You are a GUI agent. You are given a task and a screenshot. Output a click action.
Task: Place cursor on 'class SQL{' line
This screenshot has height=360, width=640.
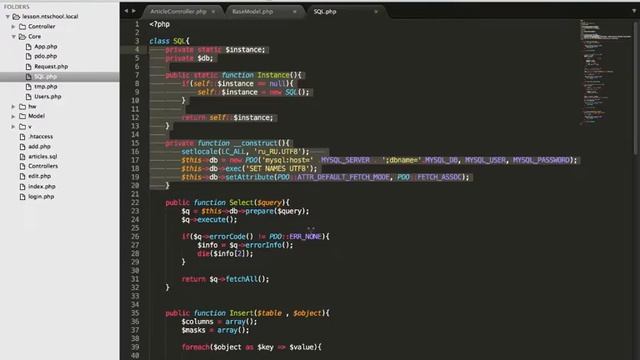tap(169, 41)
